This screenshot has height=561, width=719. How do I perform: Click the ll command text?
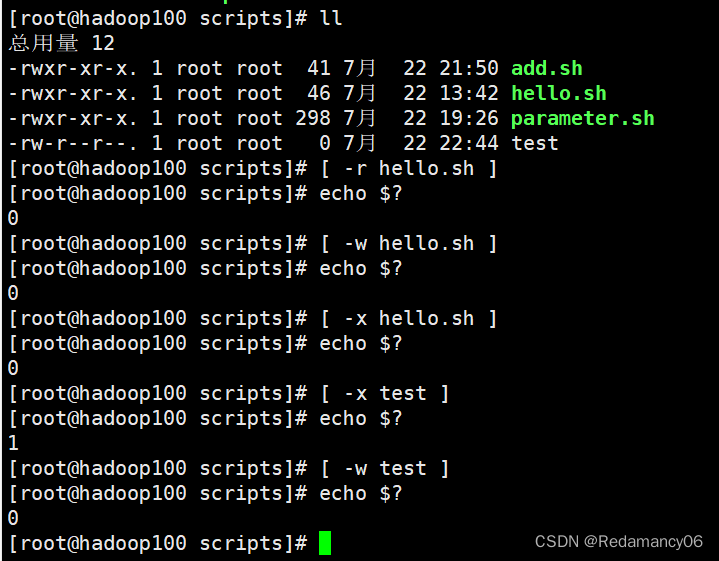[x=331, y=18]
